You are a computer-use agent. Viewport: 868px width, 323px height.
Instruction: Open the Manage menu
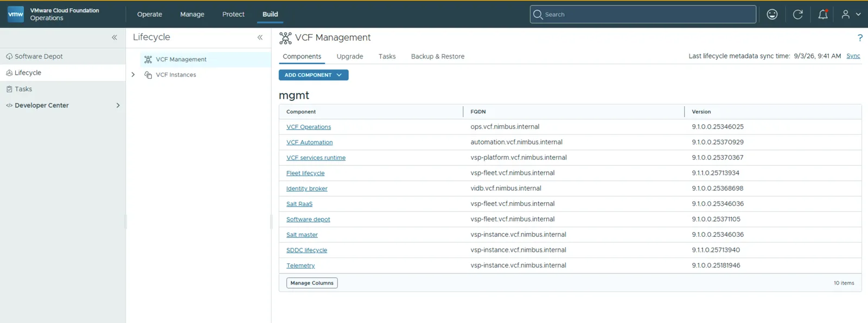(192, 15)
